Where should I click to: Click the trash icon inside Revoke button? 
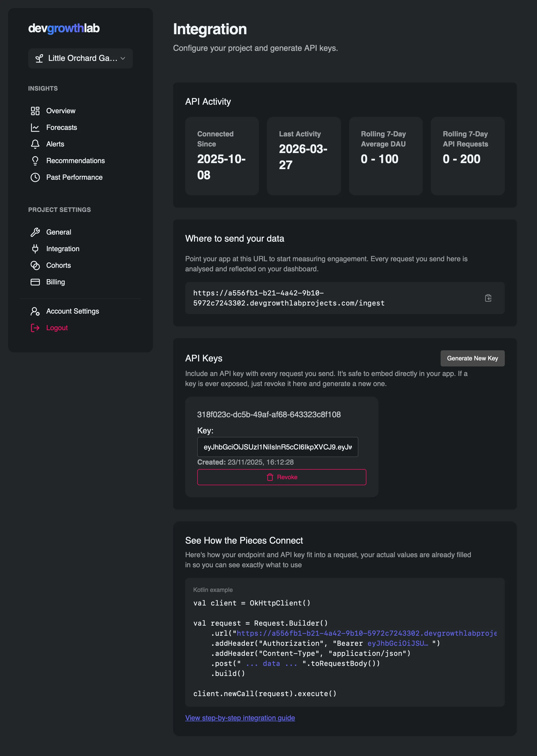point(271,477)
